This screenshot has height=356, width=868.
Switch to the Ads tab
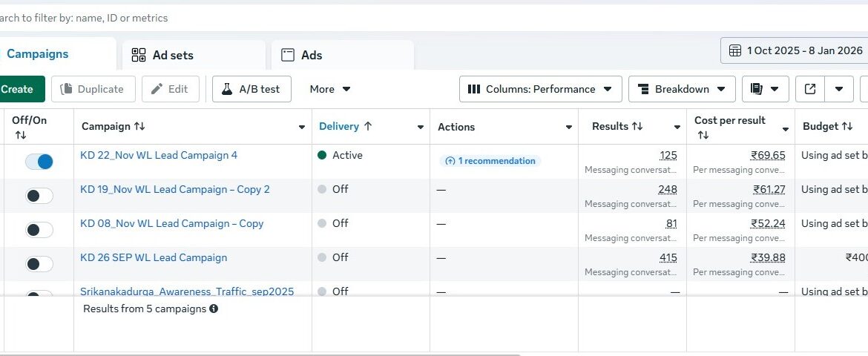pos(311,55)
